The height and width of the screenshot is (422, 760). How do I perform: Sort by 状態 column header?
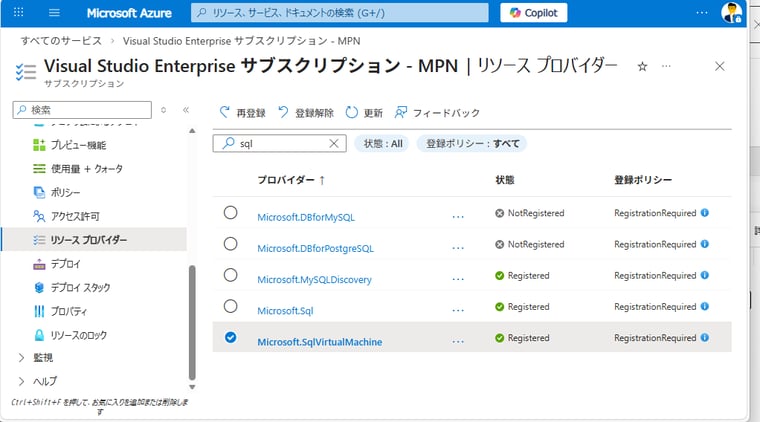tap(505, 180)
